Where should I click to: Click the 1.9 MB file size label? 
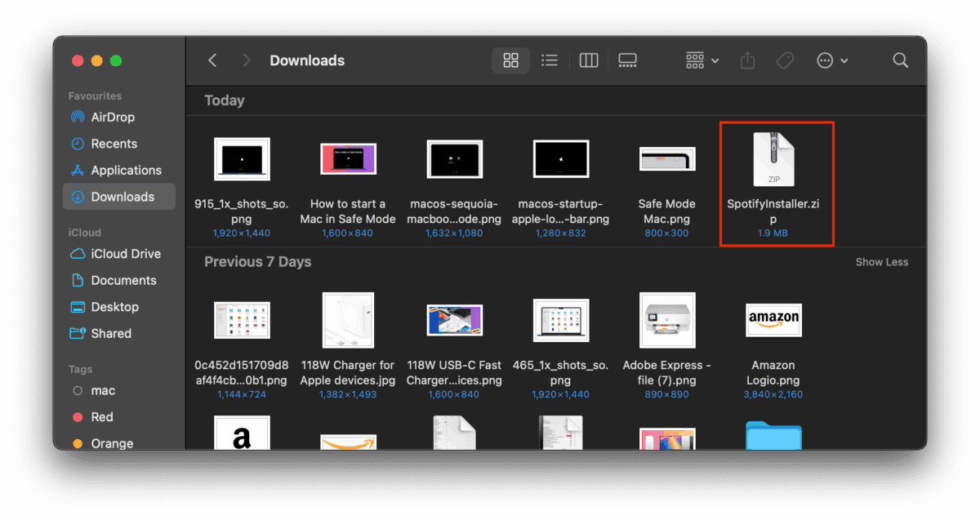point(773,233)
